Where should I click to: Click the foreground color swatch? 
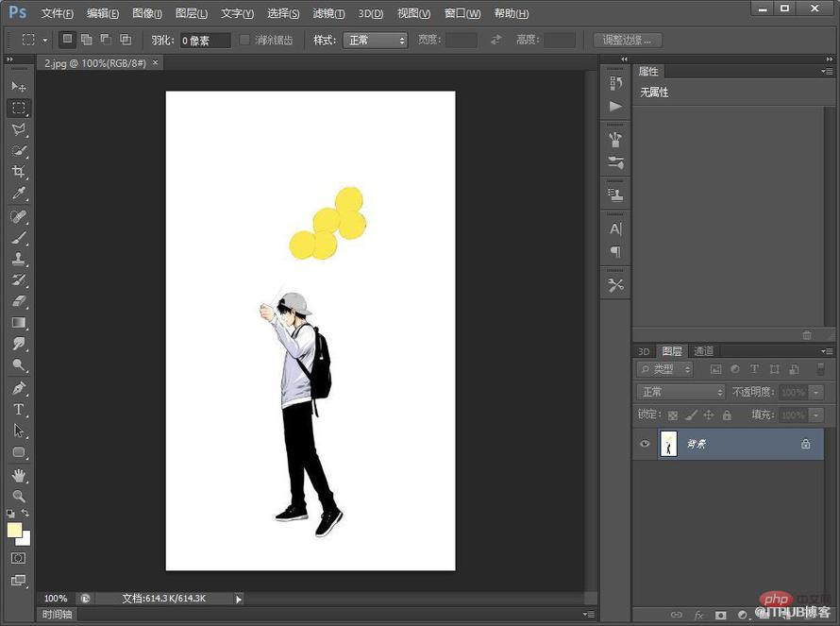tap(14, 530)
